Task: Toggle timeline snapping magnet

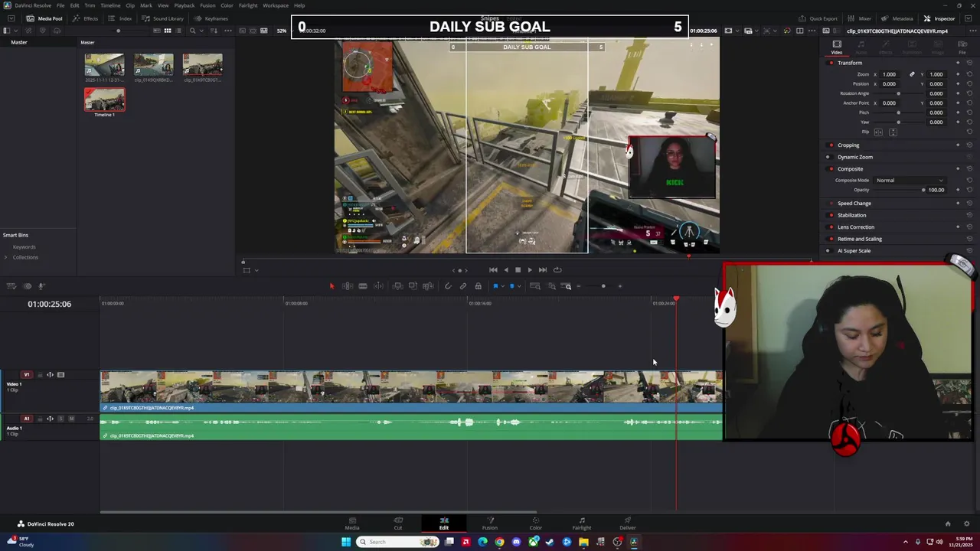Action: [x=448, y=286]
